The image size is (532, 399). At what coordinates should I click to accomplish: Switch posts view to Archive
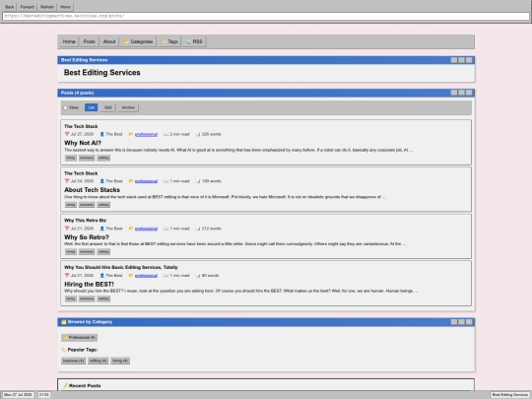pyautogui.click(x=128, y=107)
